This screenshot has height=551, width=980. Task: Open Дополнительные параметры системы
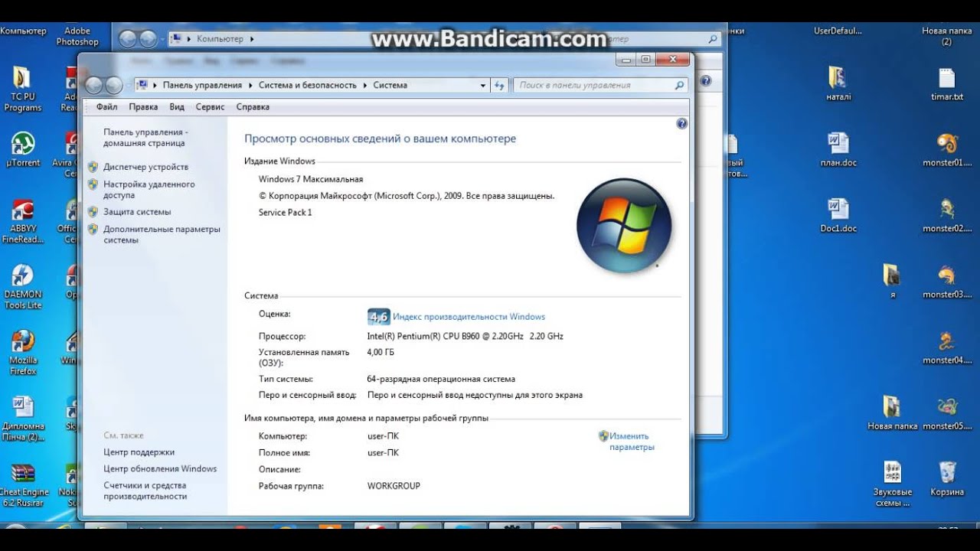pos(162,234)
